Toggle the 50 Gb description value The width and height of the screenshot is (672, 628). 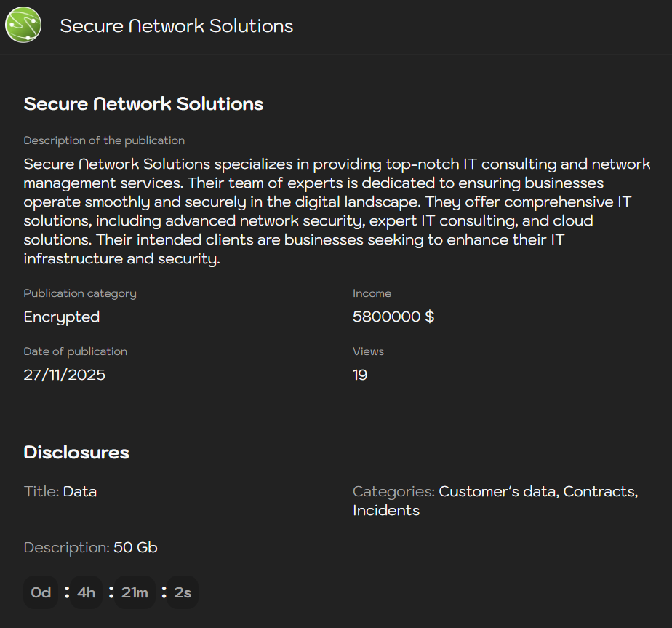(135, 547)
